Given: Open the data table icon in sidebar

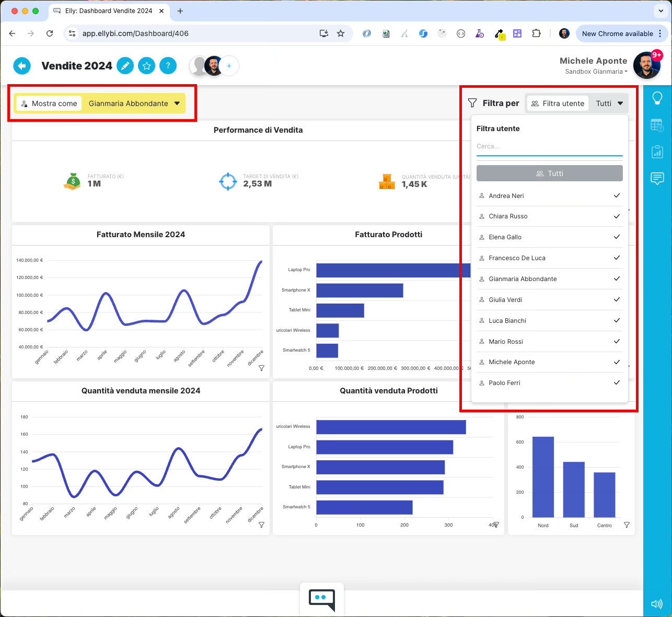Looking at the screenshot, I should [x=657, y=125].
